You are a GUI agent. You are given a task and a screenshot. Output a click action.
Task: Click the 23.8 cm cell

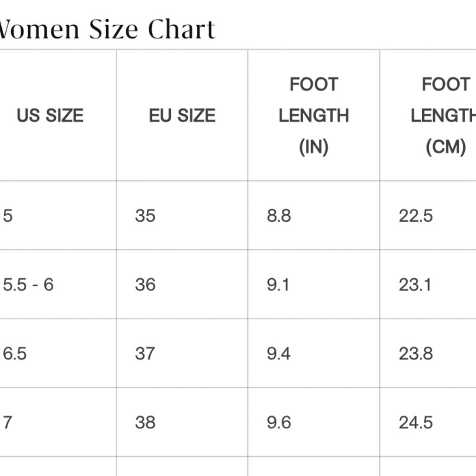[x=428, y=353]
